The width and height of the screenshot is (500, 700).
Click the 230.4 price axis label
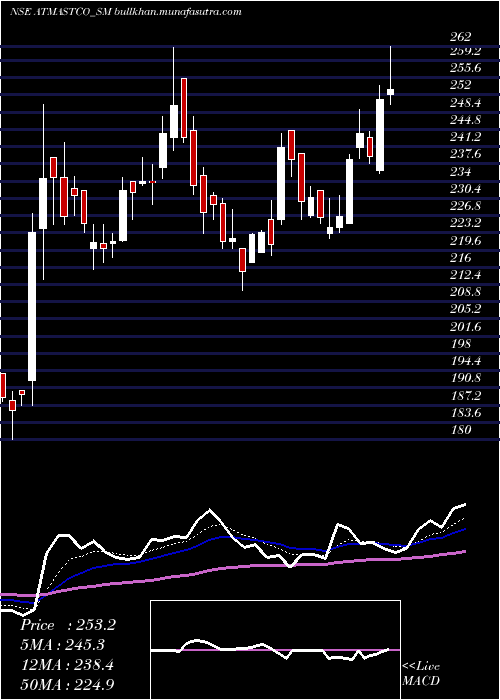coord(466,189)
